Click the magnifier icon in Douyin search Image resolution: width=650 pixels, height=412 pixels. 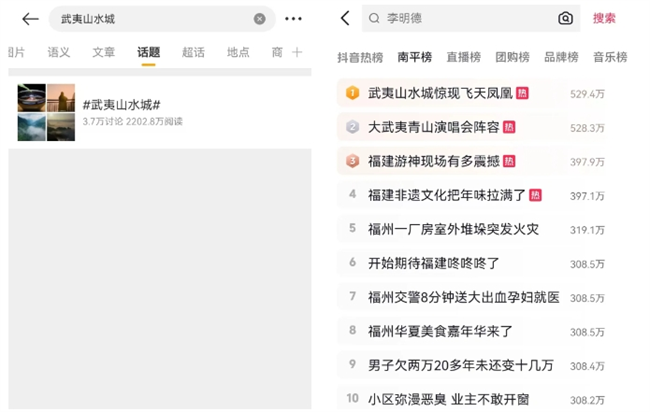(374, 18)
